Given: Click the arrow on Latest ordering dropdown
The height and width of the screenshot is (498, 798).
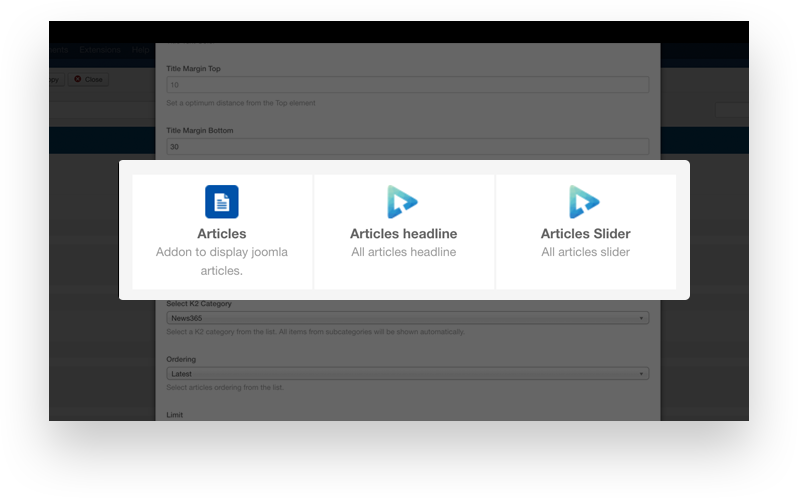Looking at the screenshot, I should coord(641,374).
